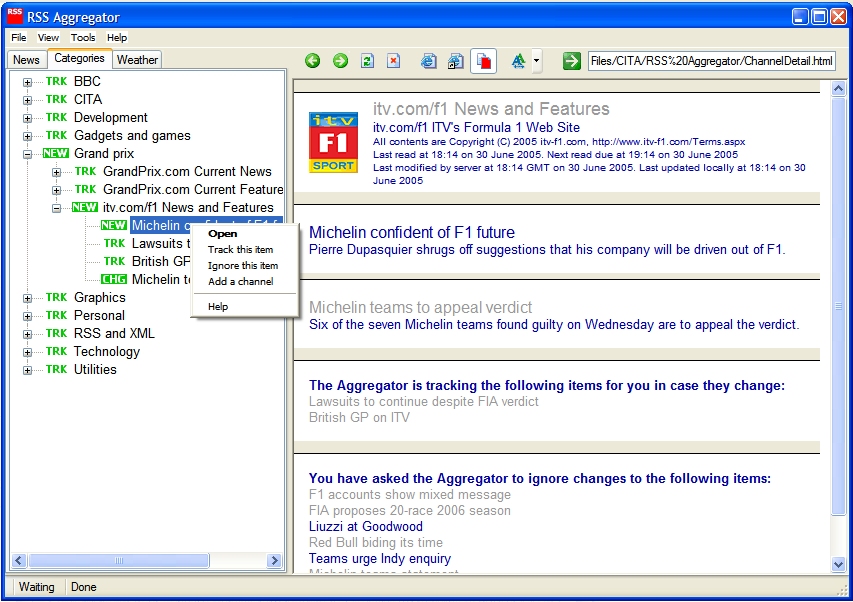The height and width of the screenshot is (602, 853).
Task: Open the File menu
Action: click(x=18, y=38)
